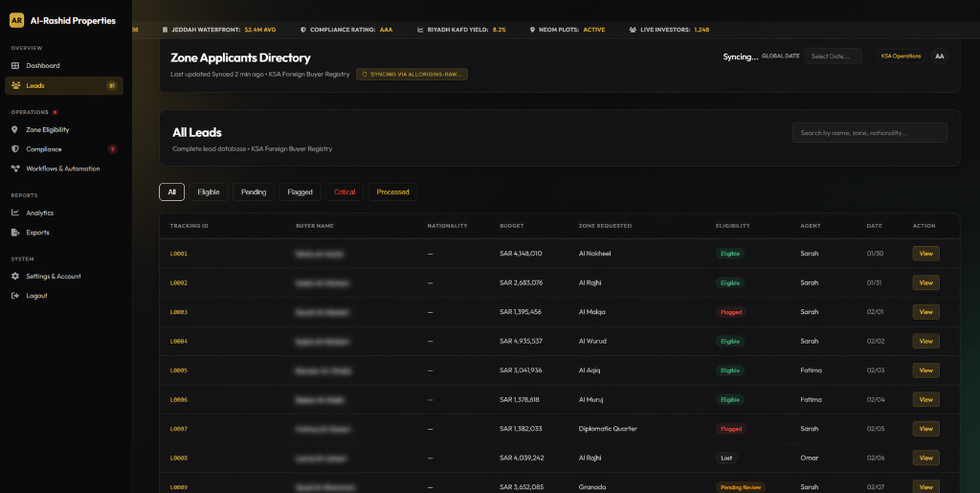Click the Settings & Account gear icon
Viewport: 980px width, 493px height.
point(15,277)
